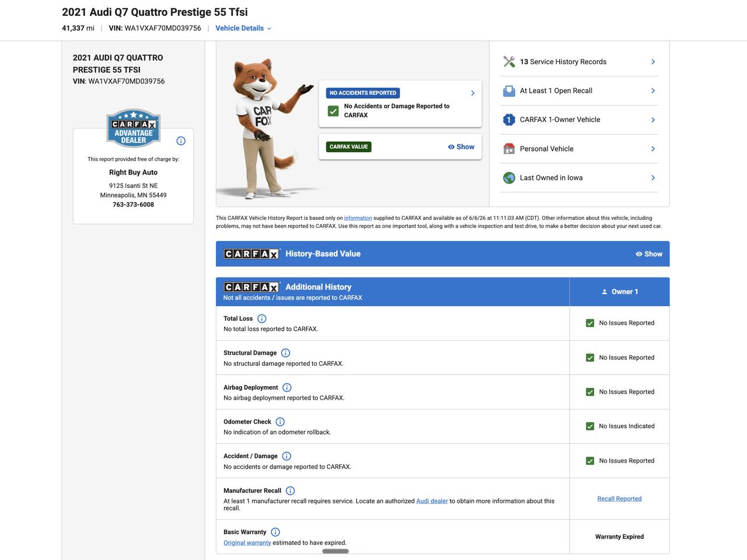
Task: Expand the CARFAX 1-Owner Vehicle chevron
Action: (x=653, y=120)
